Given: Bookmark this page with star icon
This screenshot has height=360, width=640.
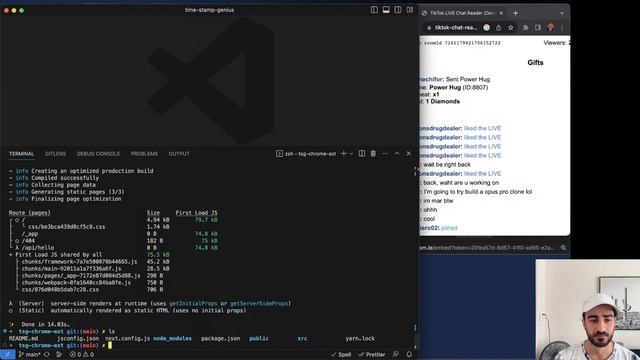Looking at the screenshot, I should tap(511, 27).
